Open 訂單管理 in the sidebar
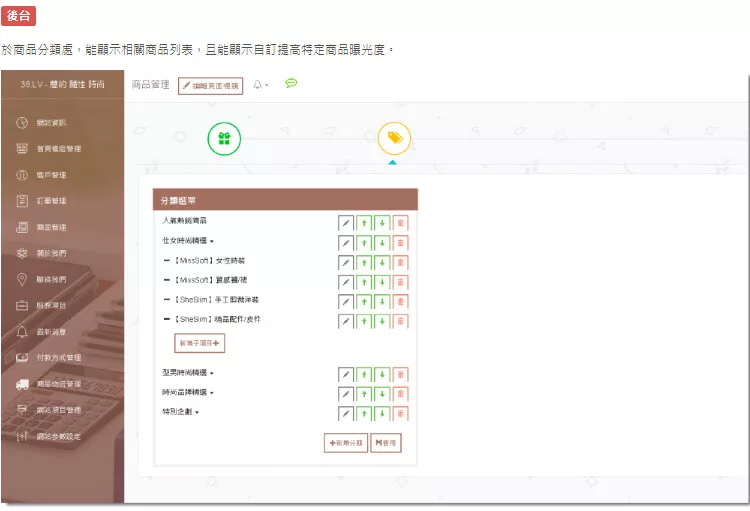 click(52, 201)
